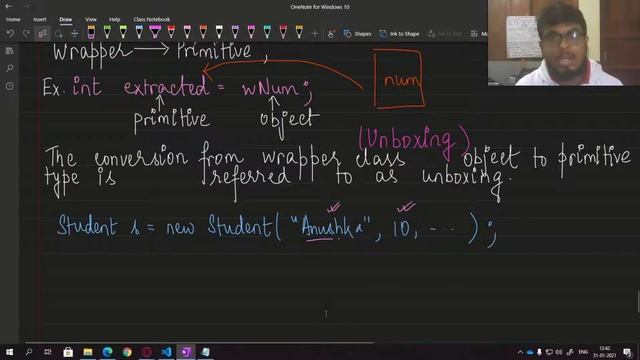Select the Select Objects or Type Text tool
The width and height of the screenshot is (640, 360).
coord(42,33)
